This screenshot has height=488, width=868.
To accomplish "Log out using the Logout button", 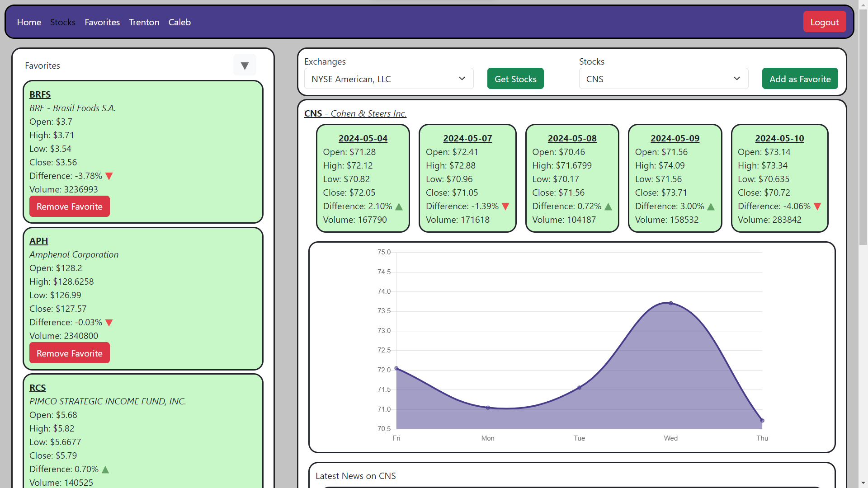I will [x=824, y=22].
